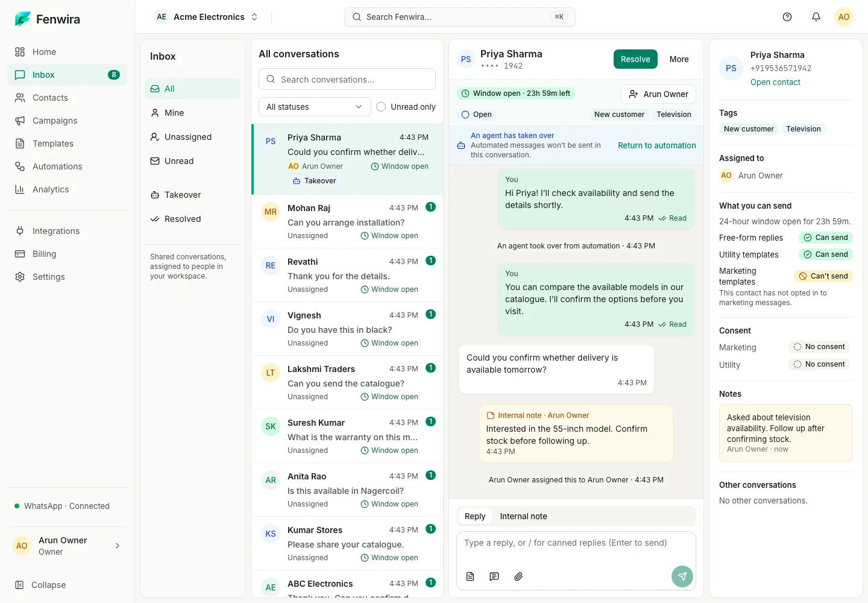This screenshot has height=603, width=868.
Task: Click the Search Fenwira field
Action: [460, 17]
